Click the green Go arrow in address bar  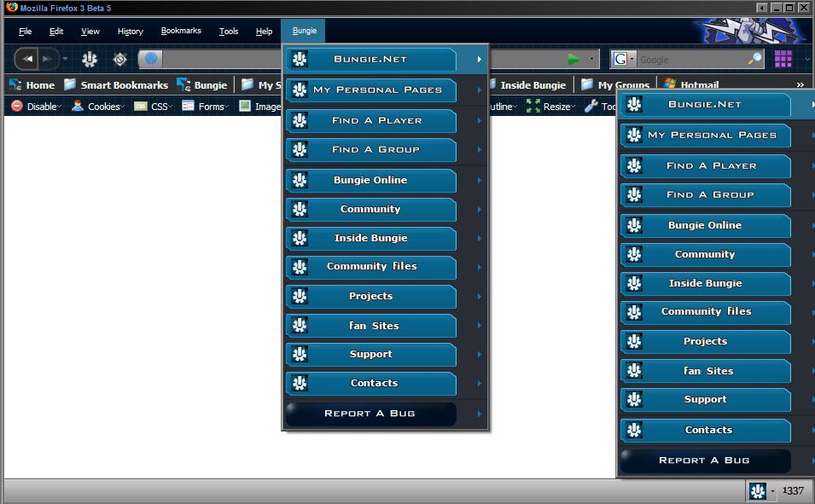click(x=573, y=59)
